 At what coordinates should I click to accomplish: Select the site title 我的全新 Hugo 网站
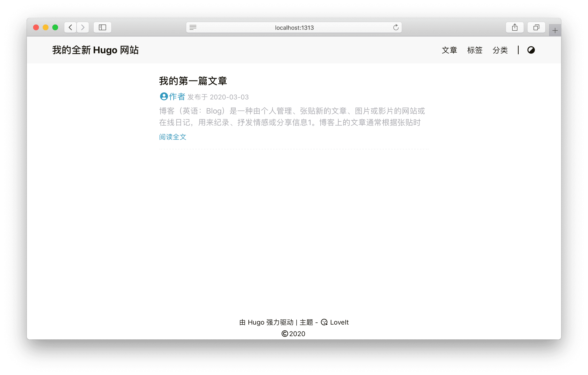coord(96,50)
